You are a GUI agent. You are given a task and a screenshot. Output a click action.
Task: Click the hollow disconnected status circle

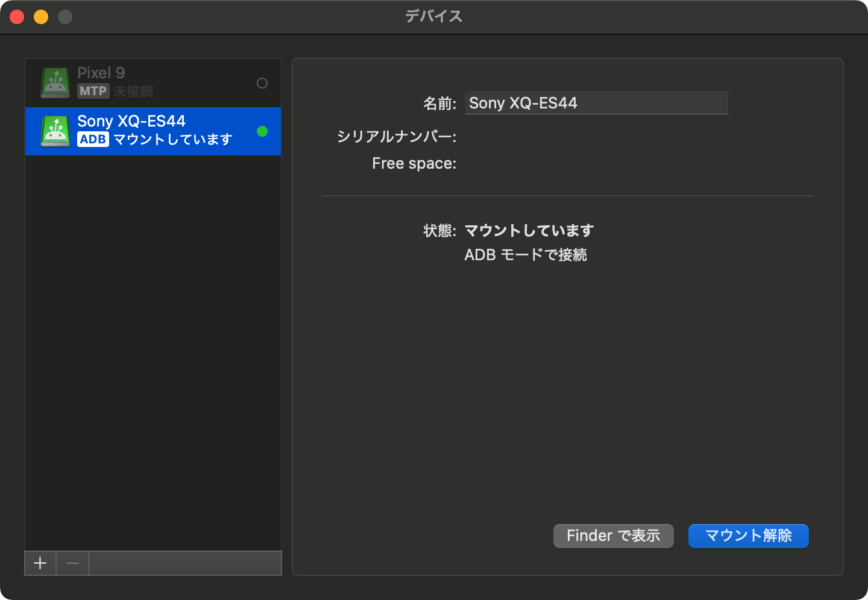[x=262, y=83]
